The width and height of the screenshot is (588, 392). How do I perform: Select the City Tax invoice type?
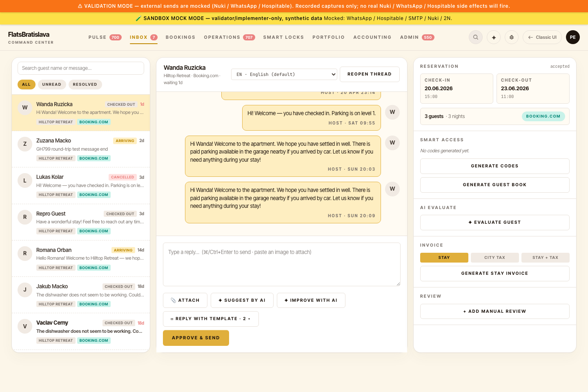tap(495, 258)
